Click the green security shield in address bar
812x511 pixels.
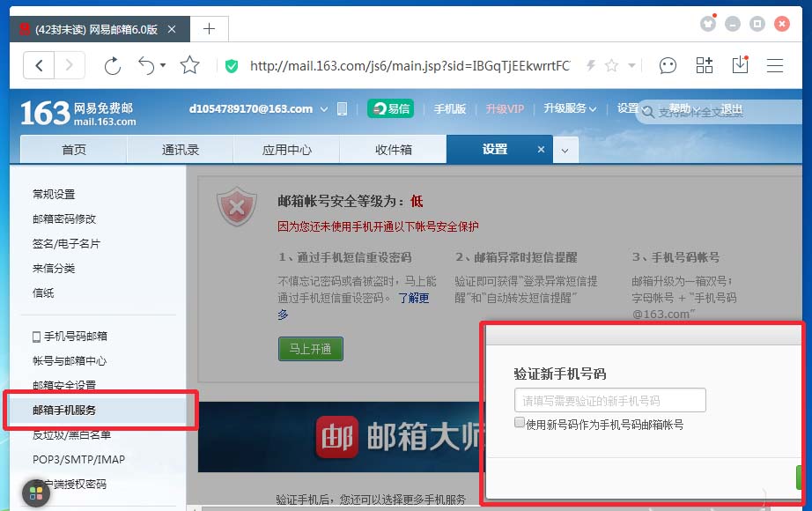click(x=231, y=65)
